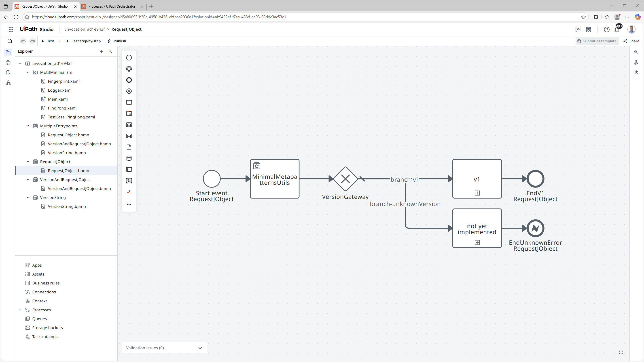Add new item with Explorer plus icon

click(101, 51)
